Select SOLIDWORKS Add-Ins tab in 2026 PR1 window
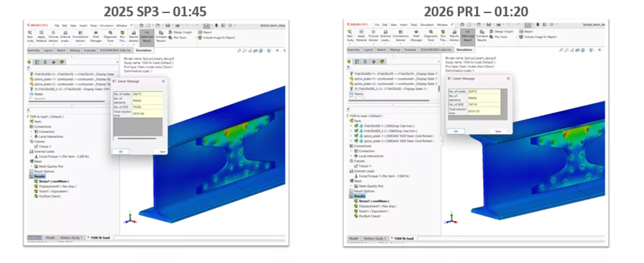The image size is (644, 263). click(x=436, y=50)
